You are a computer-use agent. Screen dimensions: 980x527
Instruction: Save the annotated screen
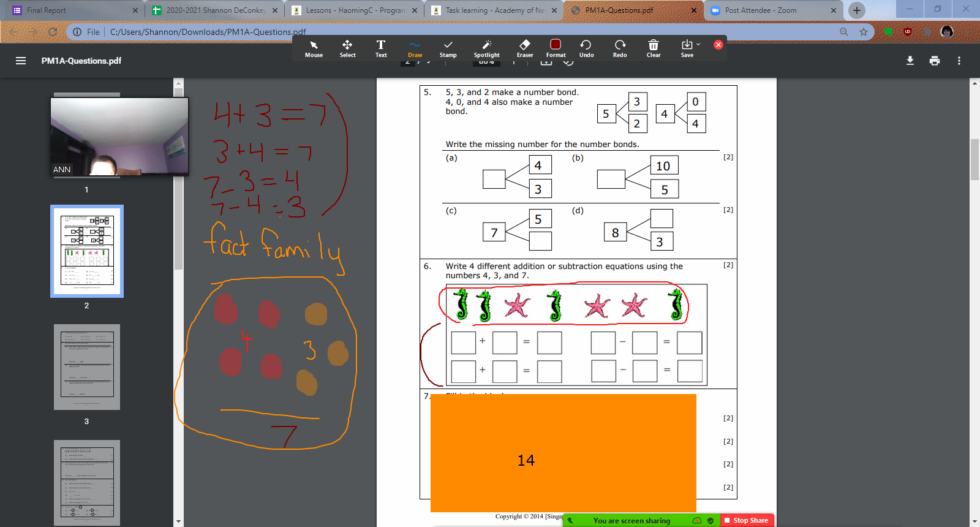(687, 48)
